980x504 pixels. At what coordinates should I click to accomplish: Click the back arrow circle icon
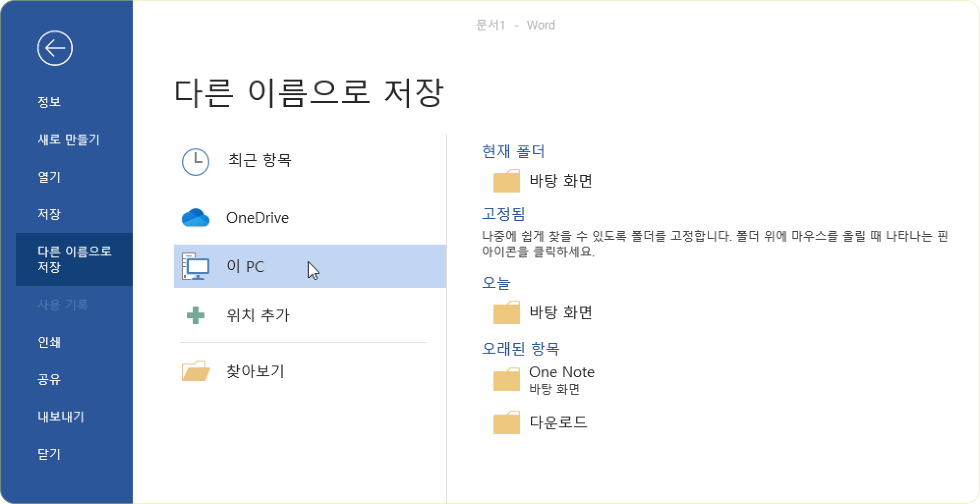point(55,48)
